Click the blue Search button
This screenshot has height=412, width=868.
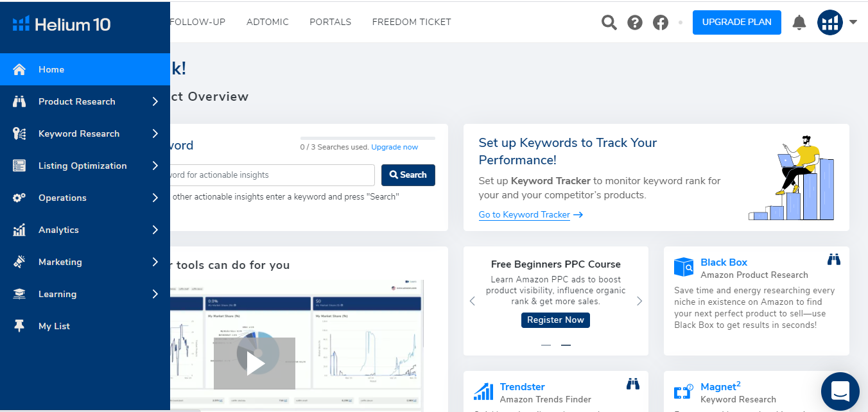point(408,175)
